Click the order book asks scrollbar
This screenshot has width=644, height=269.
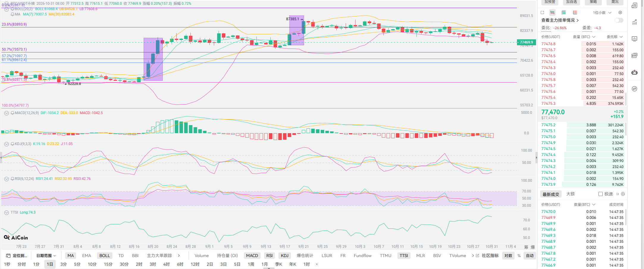click(x=626, y=99)
